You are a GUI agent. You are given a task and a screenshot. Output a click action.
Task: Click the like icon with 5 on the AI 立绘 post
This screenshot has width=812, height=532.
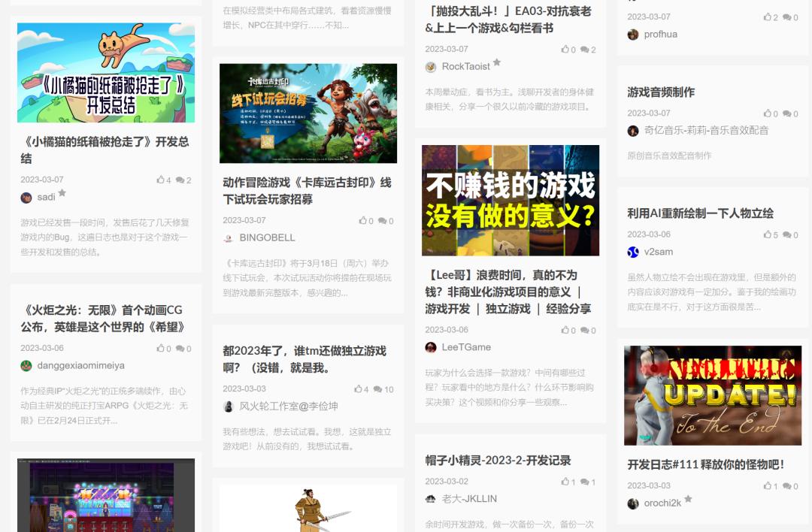(x=767, y=234)
